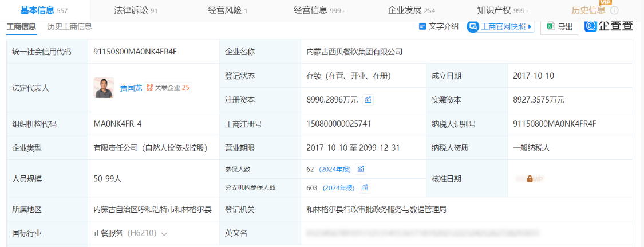644x247 pixels.
Task: Click 2024年报 link beside 603
Action: click(x=338, y=188)
